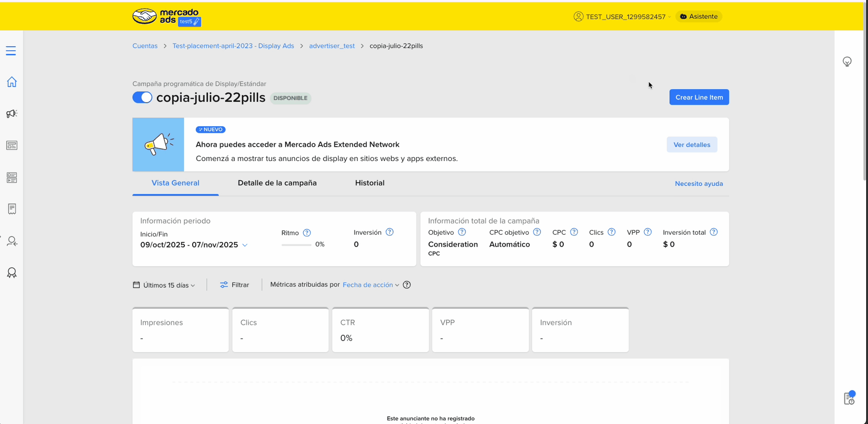
Task: Click the user profile avatar icon
Action: [x=578, y=16]
